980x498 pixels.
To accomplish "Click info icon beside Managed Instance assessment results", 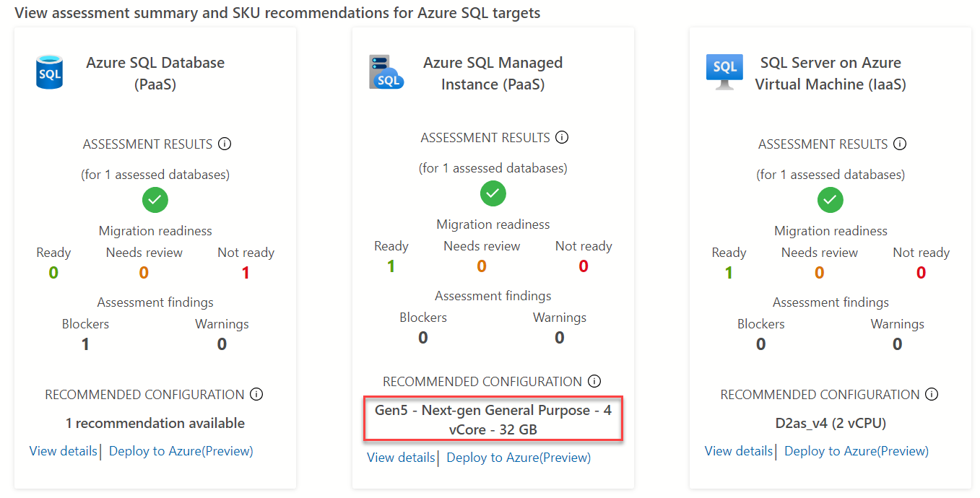I will (562, 137).
